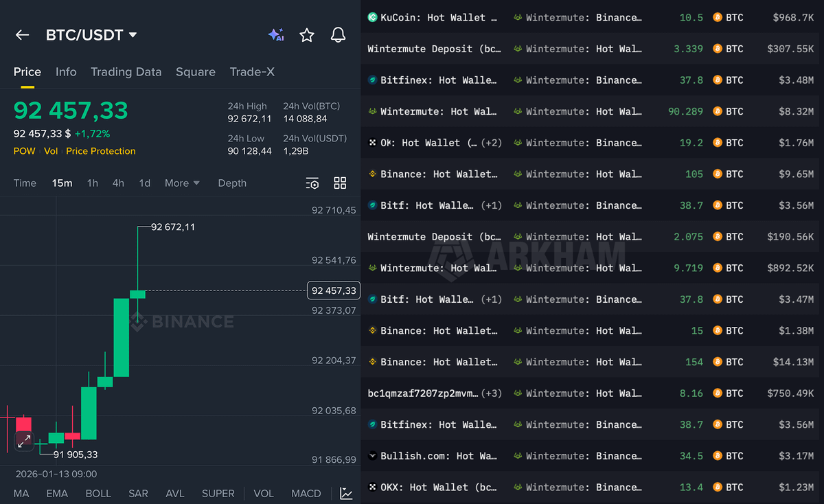Click the POW tag link
Image resolution: width=824 pixels, height=504 pixels.
[25, 151]
